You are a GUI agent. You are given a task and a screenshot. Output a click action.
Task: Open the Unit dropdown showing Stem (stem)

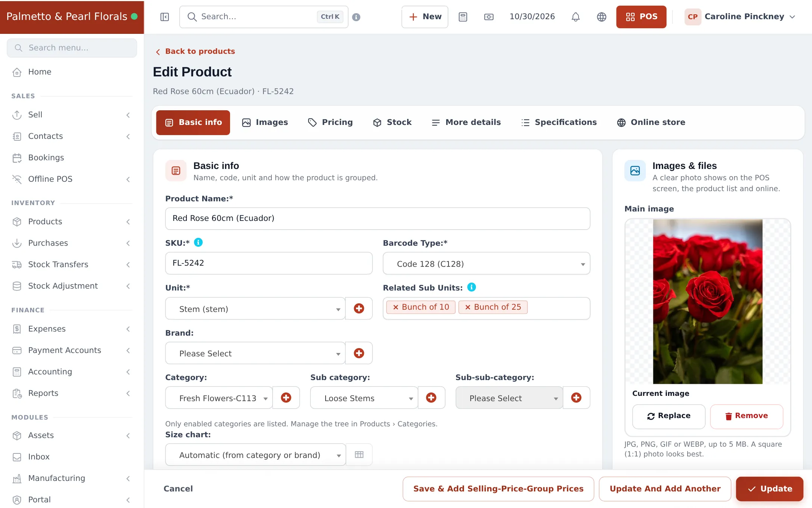255,309
